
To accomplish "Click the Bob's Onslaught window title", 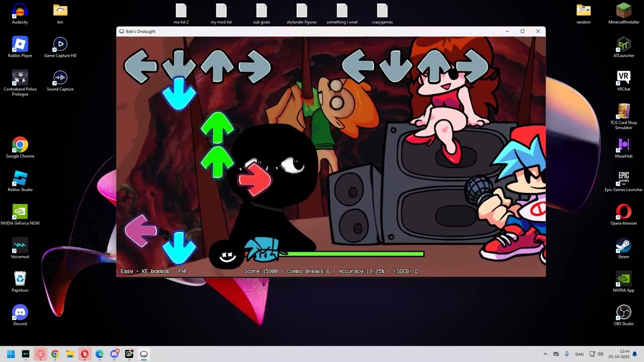I will 140,31.
